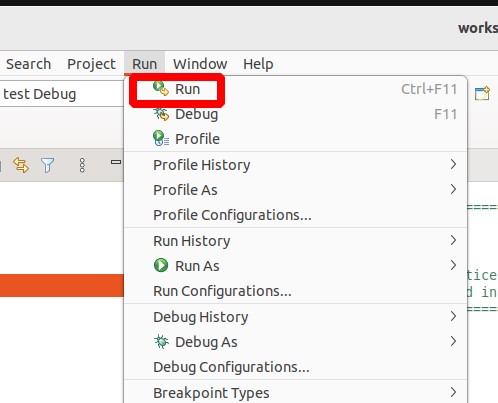498x403 pixels.
Task: Open the Project menu
Action: coord(91,64)
